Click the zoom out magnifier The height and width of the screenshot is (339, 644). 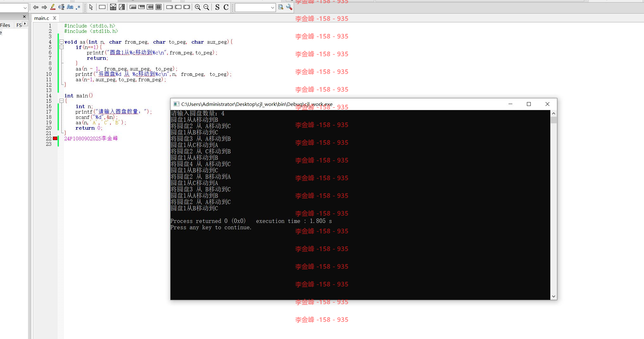[x=206, y=7]
